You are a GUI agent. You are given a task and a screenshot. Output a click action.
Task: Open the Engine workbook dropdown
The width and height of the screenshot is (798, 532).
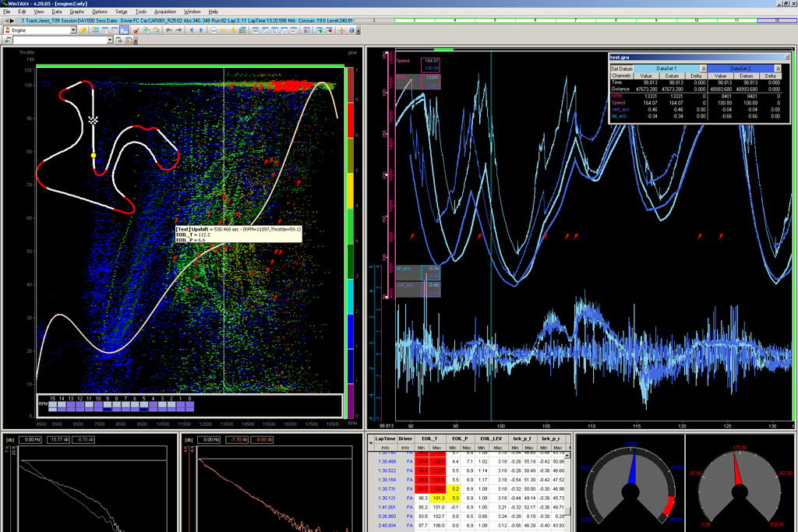tap(73, 30)
